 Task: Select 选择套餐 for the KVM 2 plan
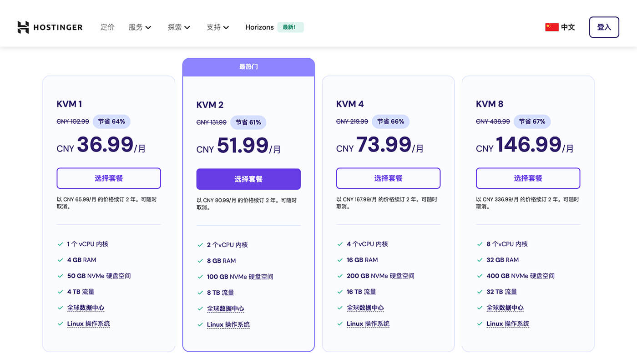248,179
